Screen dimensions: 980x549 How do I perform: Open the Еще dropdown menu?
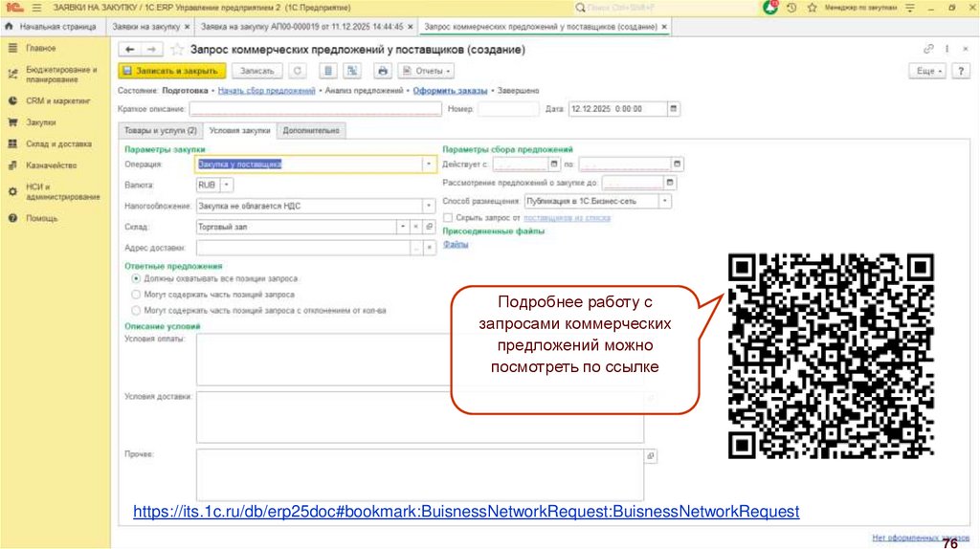click(927, 71)
